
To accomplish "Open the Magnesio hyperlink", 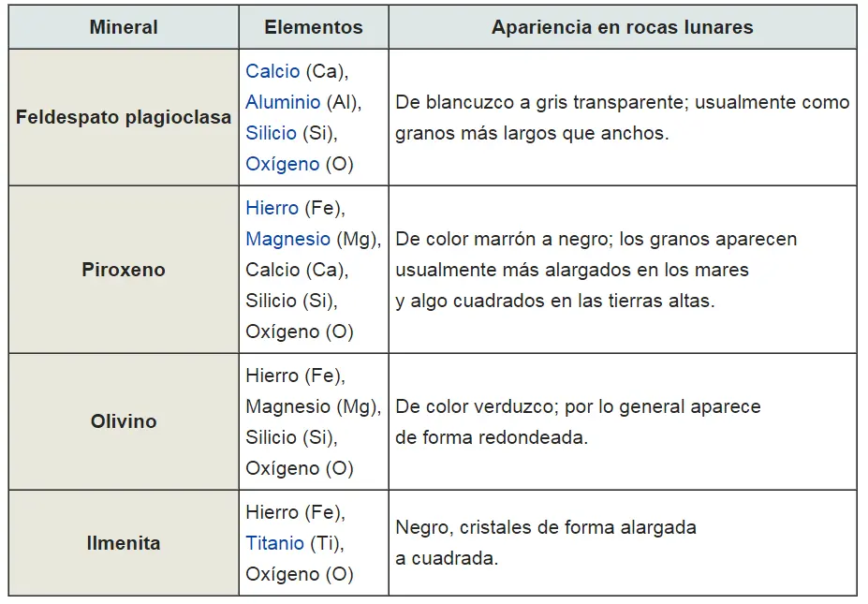I will pyautogui.click(x=287, y=239).
